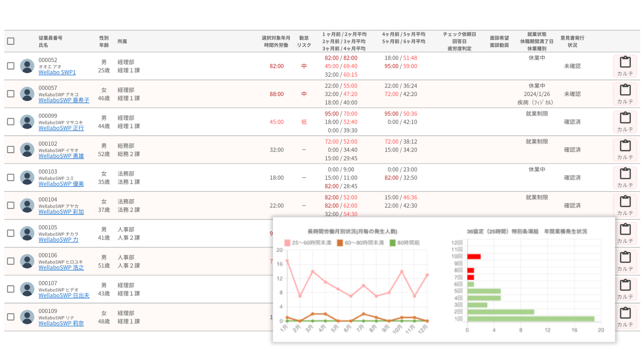Click the 選択対象年月 時間外労働 column header

tap(276, 41)
